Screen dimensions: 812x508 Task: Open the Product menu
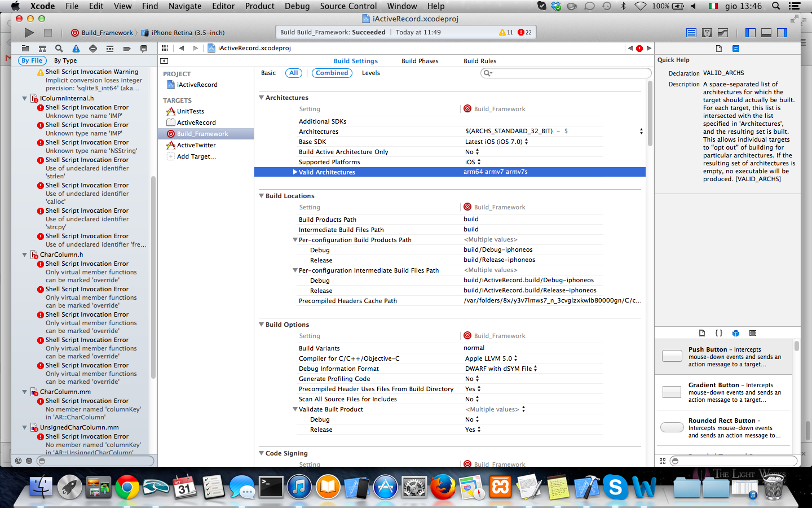pos(260,6)
